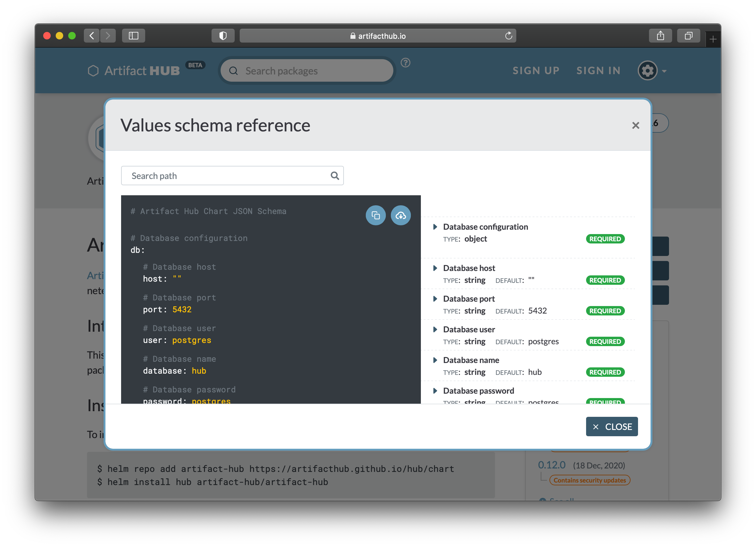The height and width of the screenshot is (547, 756).
Task: Expand the Database user entry
Action: 435,329
